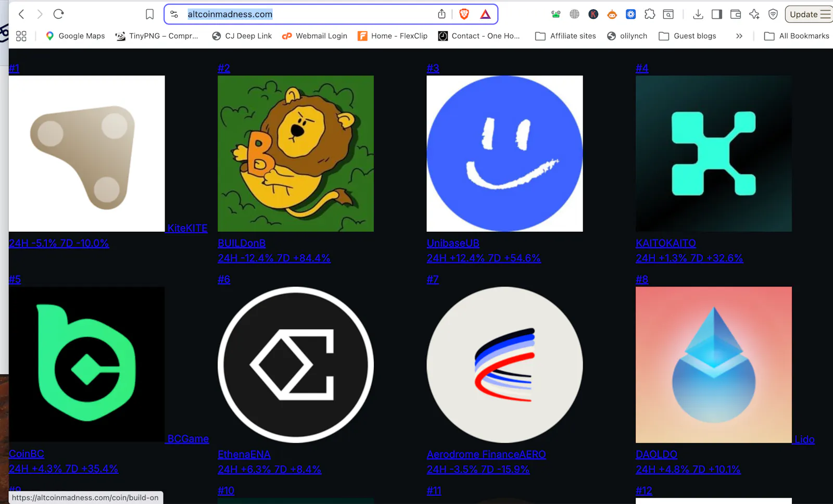Viewport: 833px width, 504px height.
Task: Click '24H -12.4% 7D +84.4%' stats link
Action: (x=274, y=258)
